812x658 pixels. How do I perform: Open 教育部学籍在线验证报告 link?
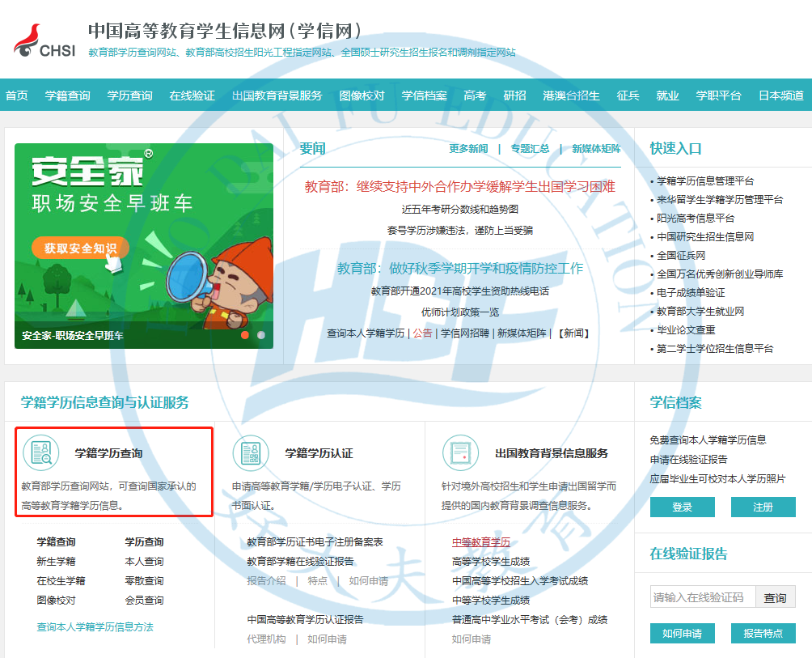pyautogui.click(x=300, y=562)
